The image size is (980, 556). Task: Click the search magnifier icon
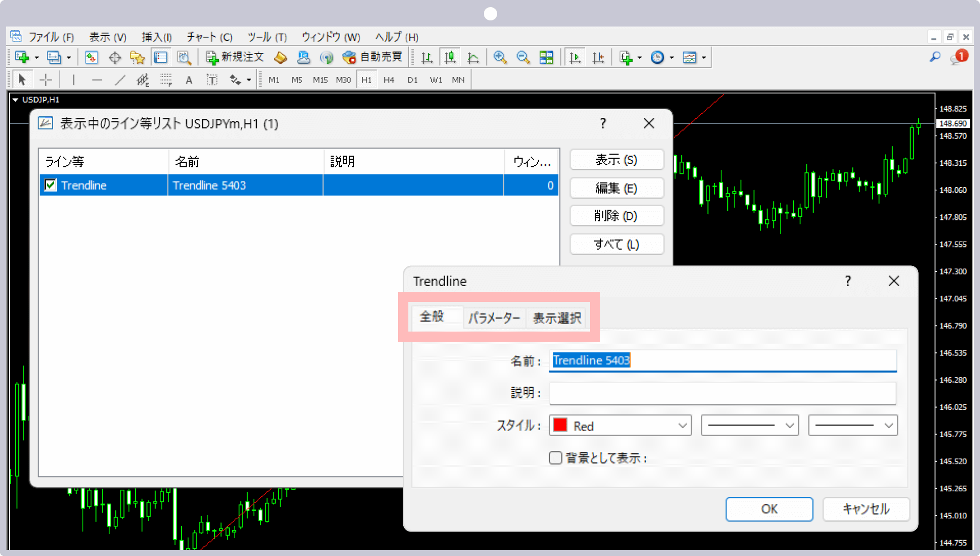point(935,57)
